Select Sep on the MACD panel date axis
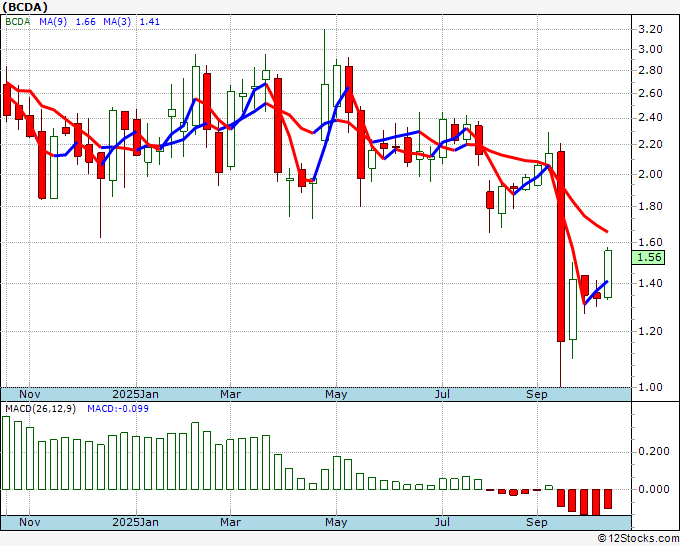Image resolution: width=680 pixels, height=546 pixels. (x=537, y=522)
